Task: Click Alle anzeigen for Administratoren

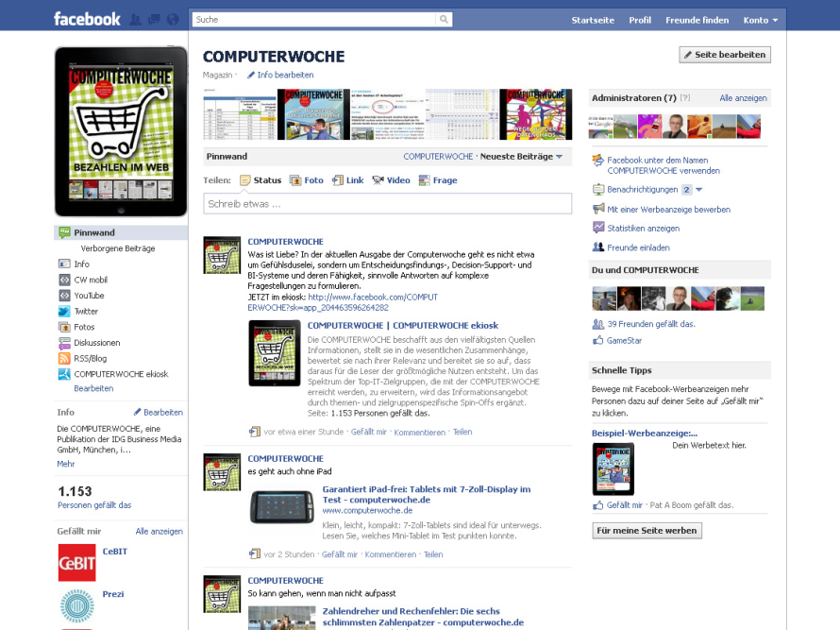Action: coord(743,98)
